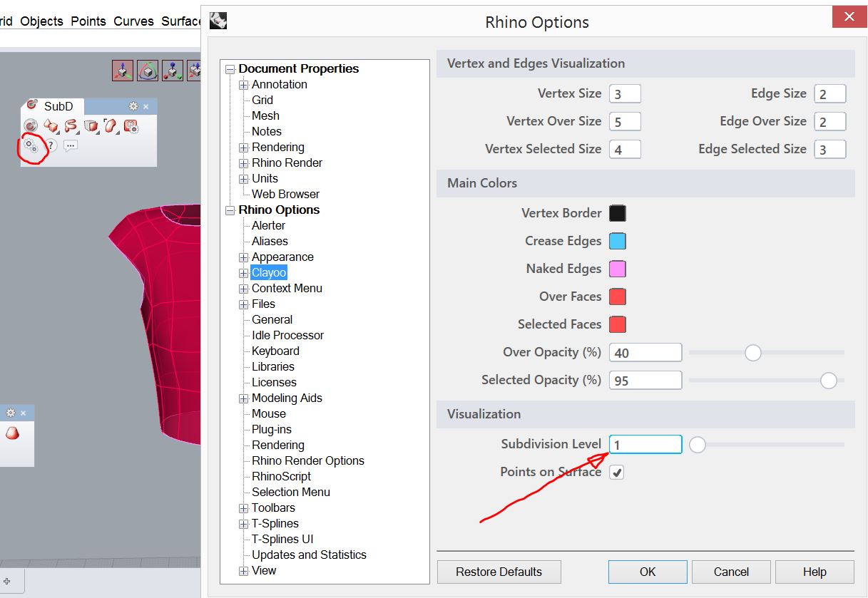Screen dimensions: 868x598
Task: Select the red S-shaped SubD curve tool
Action: [x=71, y=126]
